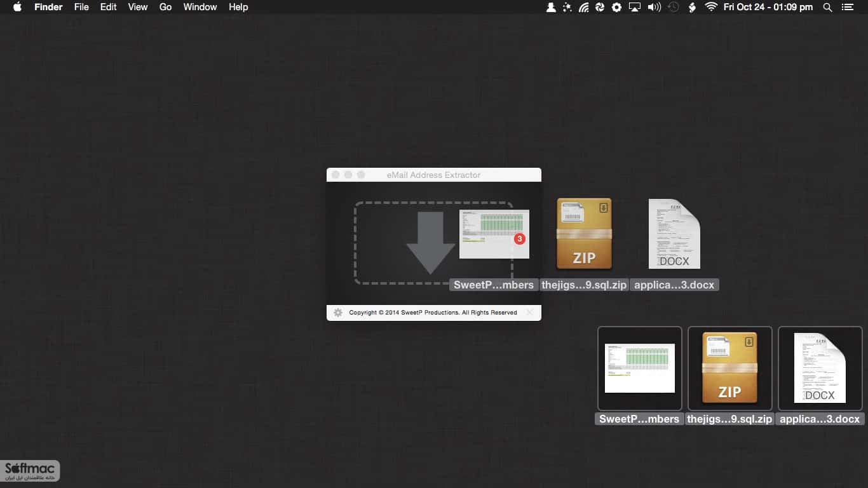Click the un-outlined DOCX icon beside the ZIP
This screenshot has width=868, height=488.
tap(674, 234)
